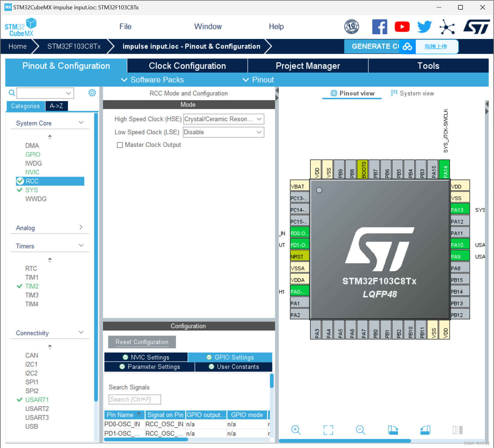Click the Search Signals input field
This screenshot has width=494, height=448.
(x=135, y=399)
